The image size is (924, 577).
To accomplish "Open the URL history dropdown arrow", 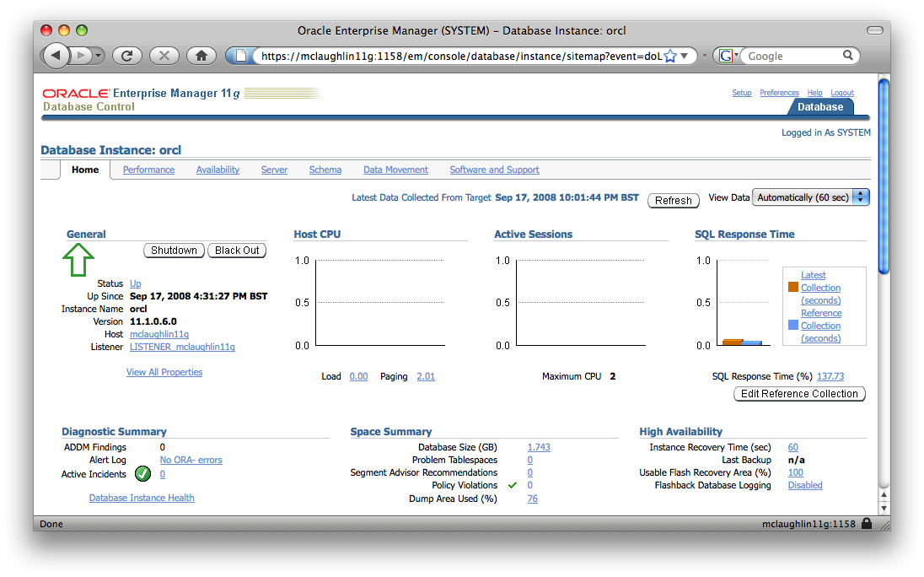I will [x=685, y=56].
